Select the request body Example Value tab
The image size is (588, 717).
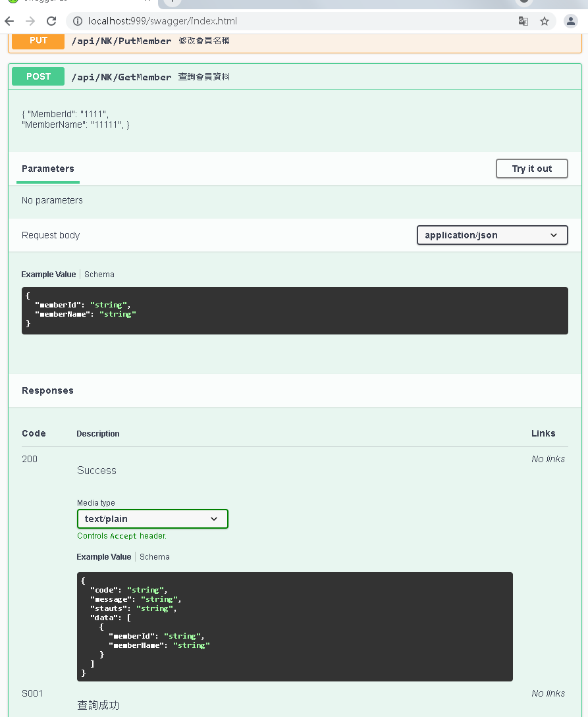48,275
